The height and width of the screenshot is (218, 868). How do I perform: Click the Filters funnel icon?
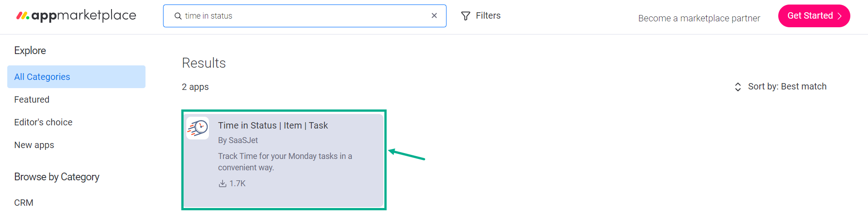(466, 16)
